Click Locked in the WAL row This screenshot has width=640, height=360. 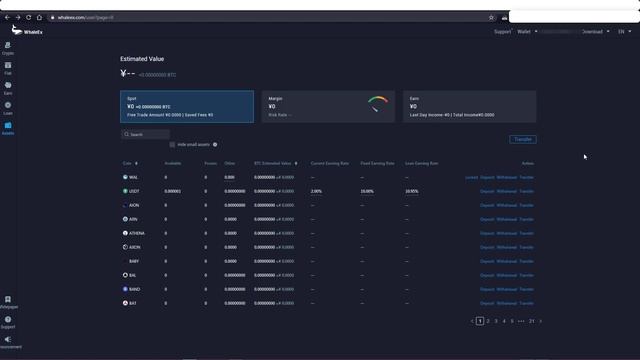(471, 178)
